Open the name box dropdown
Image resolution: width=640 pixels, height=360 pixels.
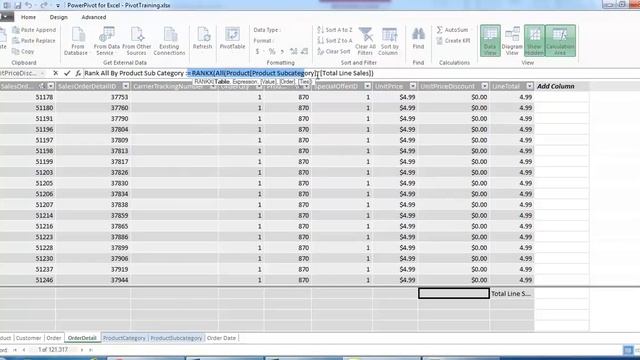[x=42, y=73]
